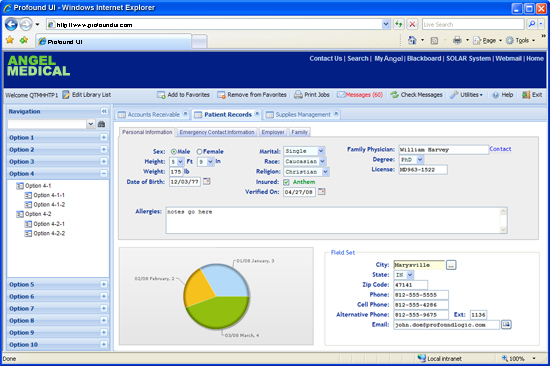Click the Exit toolbar item
Viewport: 550px width, 366px height.
[532, 95]
